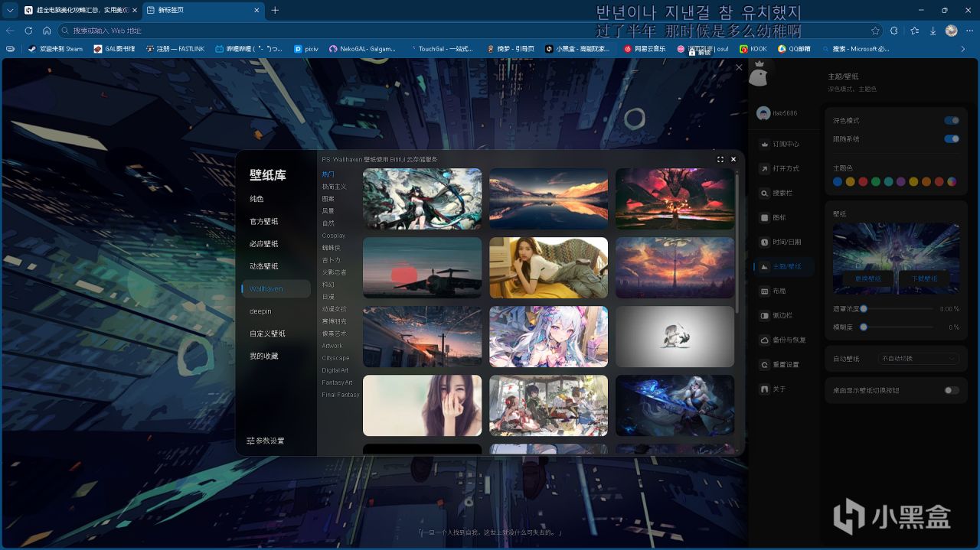Switch to 超全电脑美化攻略汇总 browser tab

80,10
